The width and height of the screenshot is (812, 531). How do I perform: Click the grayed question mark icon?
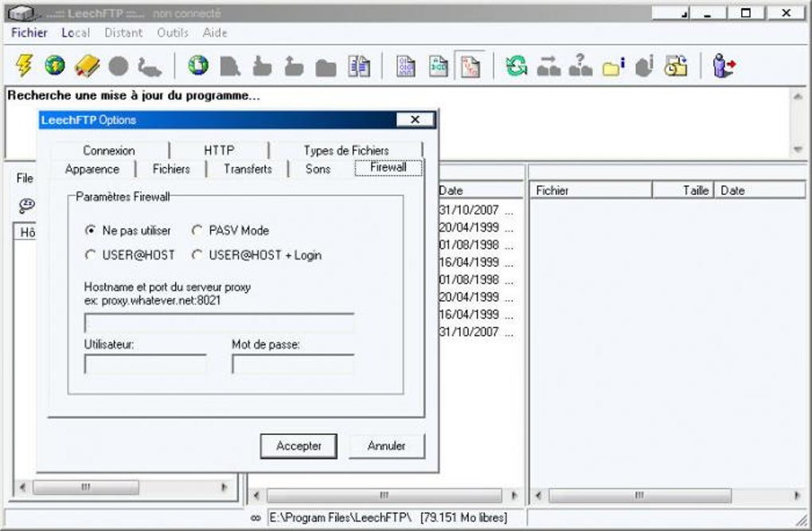click(x=580, y=65)
